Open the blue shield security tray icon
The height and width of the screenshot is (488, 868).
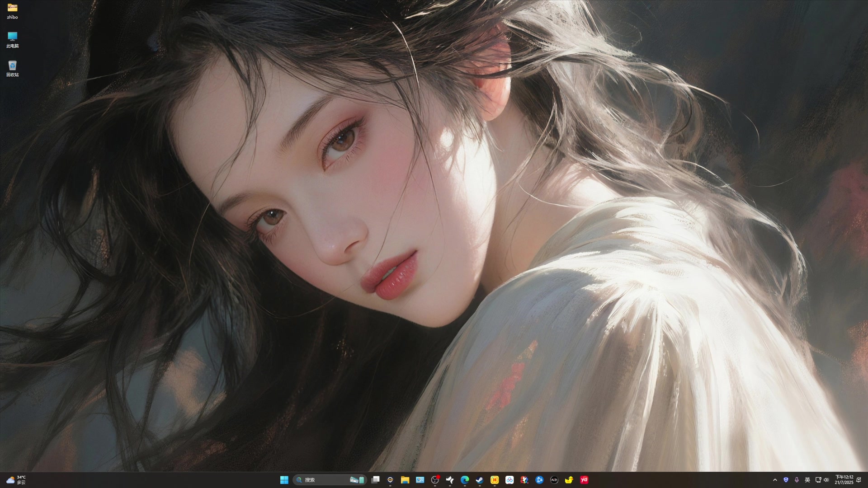[786, 480]
